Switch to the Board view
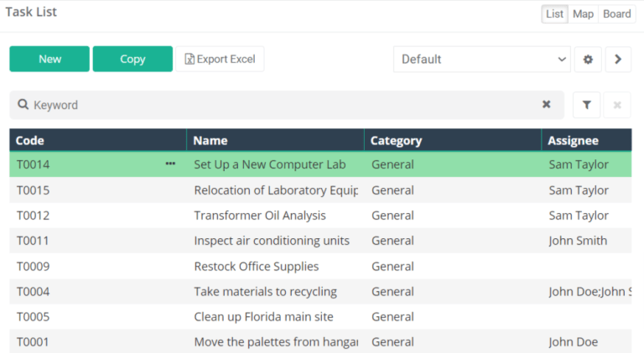The height and width of the screenshot is (353, 644). (616, 14)
